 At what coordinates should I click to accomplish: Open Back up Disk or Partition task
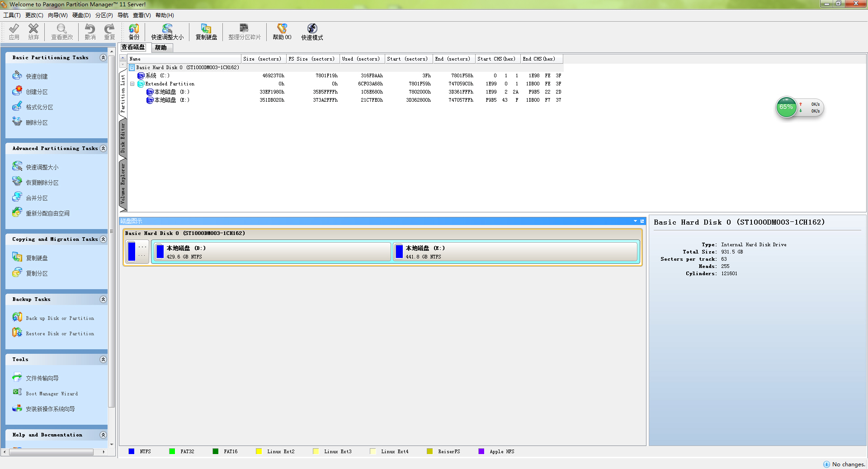[x=53, y=318]
